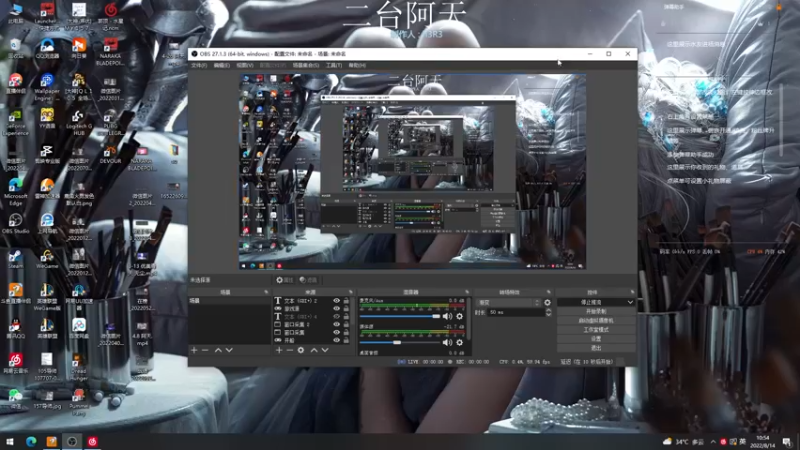This screenshot has height=450, width=800.
Task: Click the 属性 button above the scenes panel
Action: (285, 280)
